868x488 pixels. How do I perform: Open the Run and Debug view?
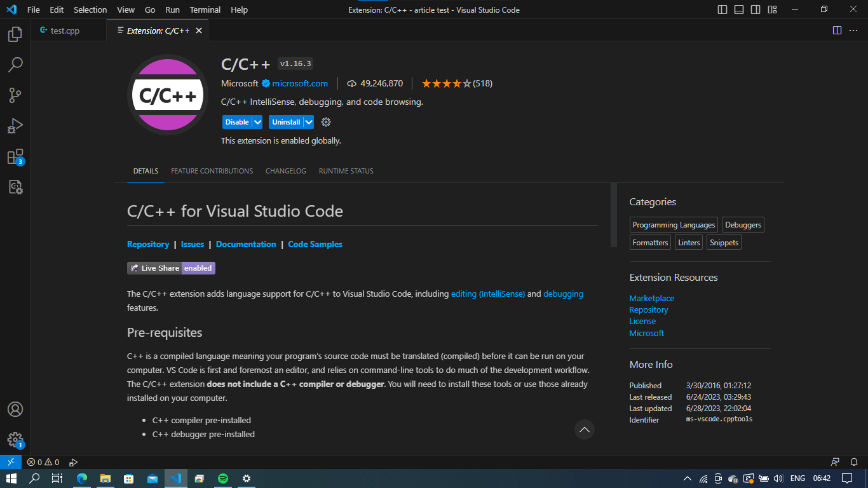15,126
